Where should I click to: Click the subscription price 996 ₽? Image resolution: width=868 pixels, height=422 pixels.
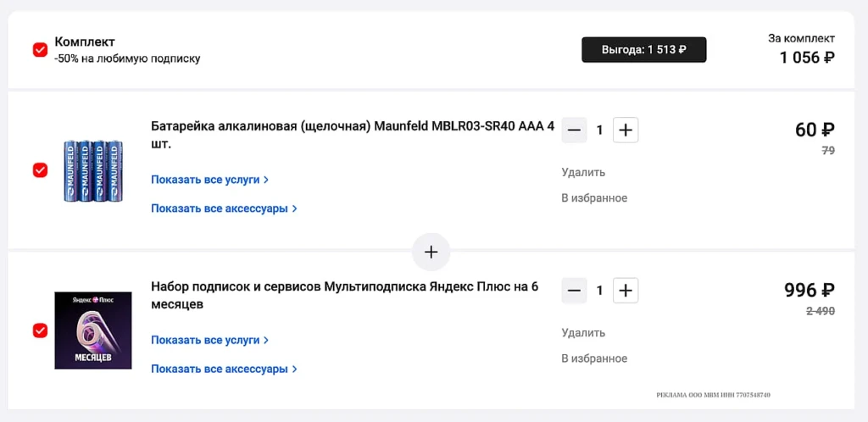coord(810,291)
